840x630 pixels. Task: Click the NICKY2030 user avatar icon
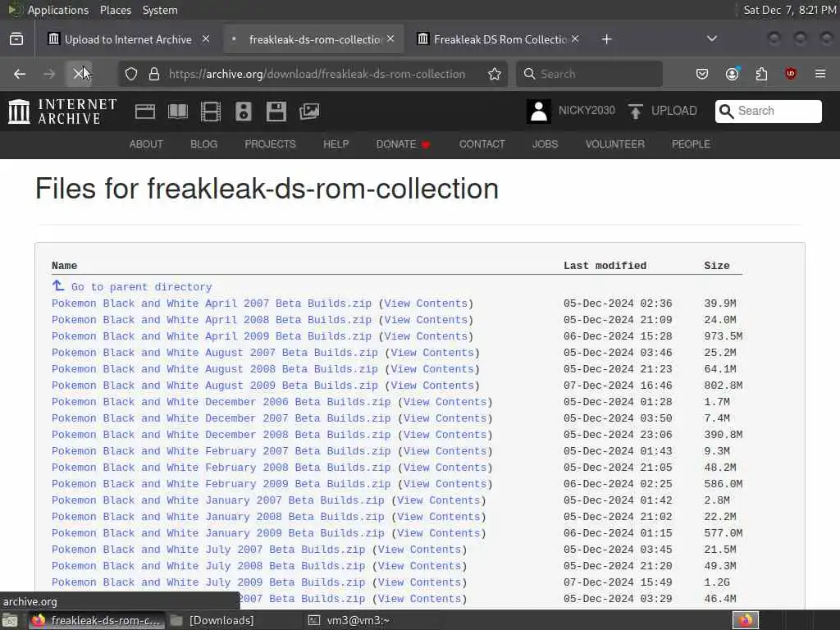coord(538,112)
